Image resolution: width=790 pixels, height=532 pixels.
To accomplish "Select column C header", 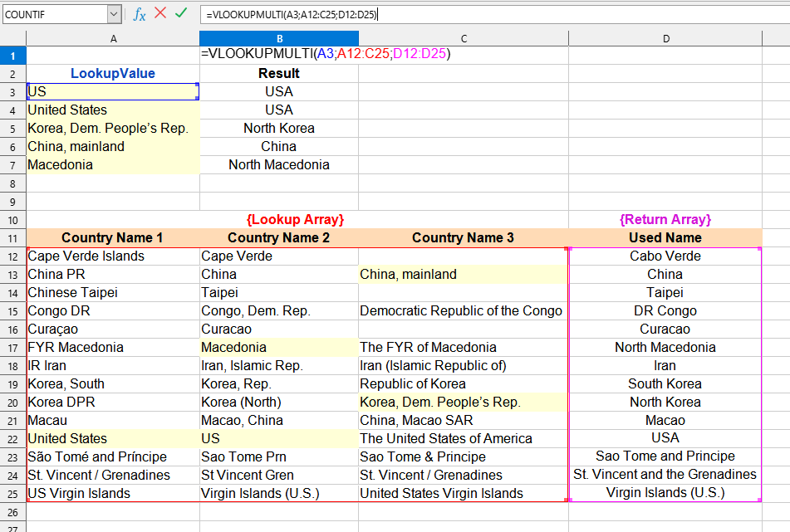I will pos(464,39).
